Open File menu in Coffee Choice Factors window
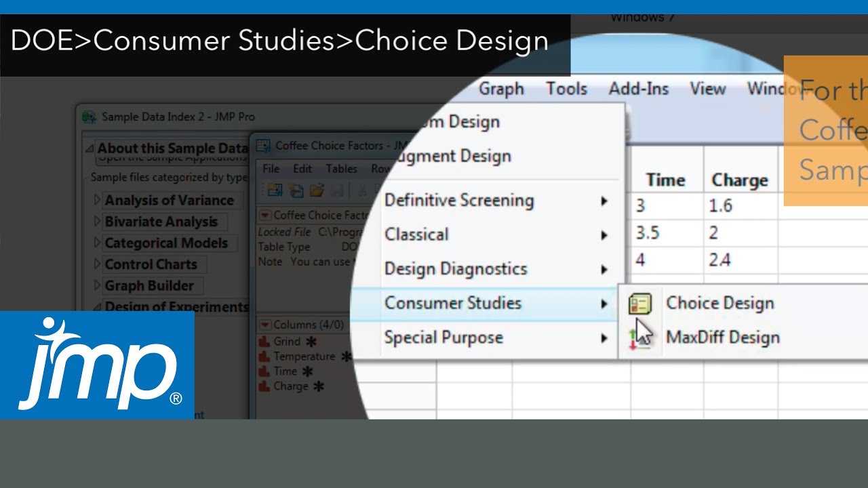Image resolution: width=868 pixels, height=488 pixels. 271,169
